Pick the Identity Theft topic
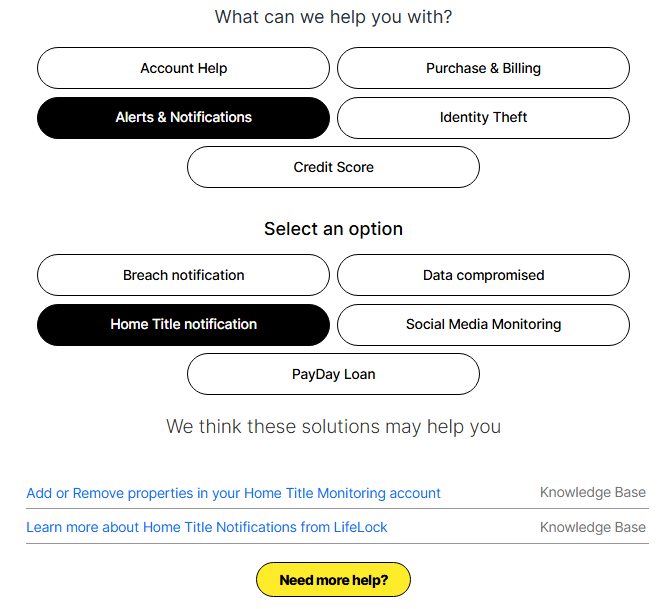Image resolution: width=660 pixels, height=609 pixels. pos(483,117)
